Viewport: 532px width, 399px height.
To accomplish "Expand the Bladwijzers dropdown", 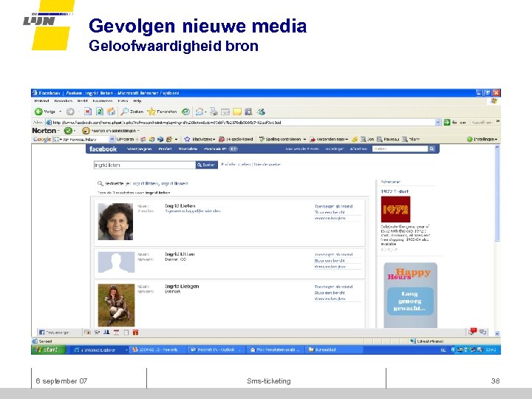I will pyautogui.click(x=214, y=140).
